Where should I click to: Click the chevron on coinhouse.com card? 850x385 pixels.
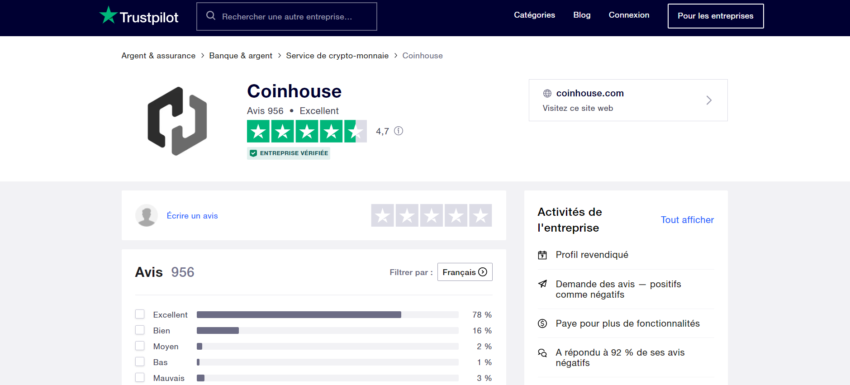click(709, 100)
